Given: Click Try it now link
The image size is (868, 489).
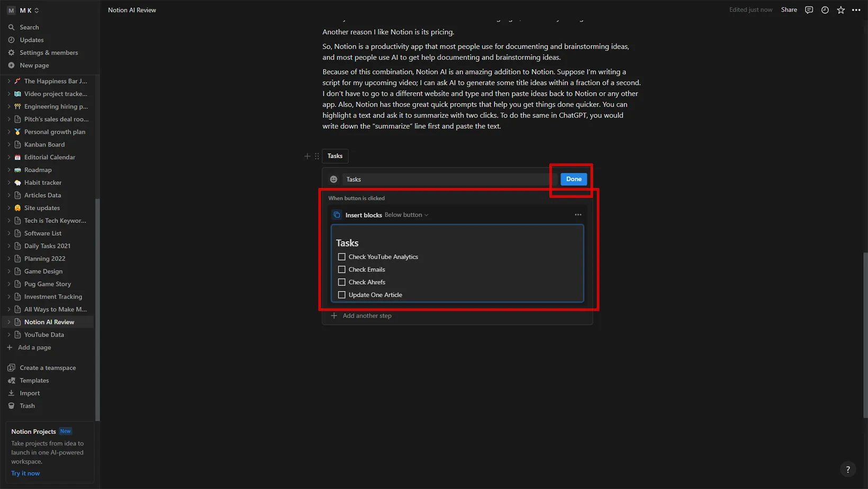Looking at the screenshot, I should [x=25, y=474].
